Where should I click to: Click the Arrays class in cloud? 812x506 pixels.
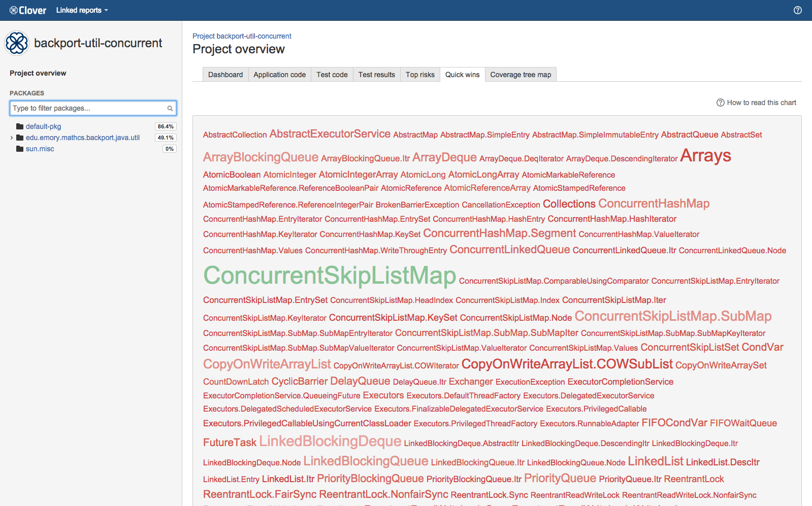705,156
